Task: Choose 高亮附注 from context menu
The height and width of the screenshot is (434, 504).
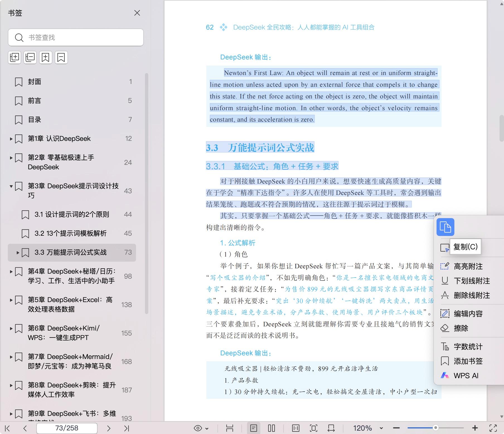Action: click(x=468, y=266)
